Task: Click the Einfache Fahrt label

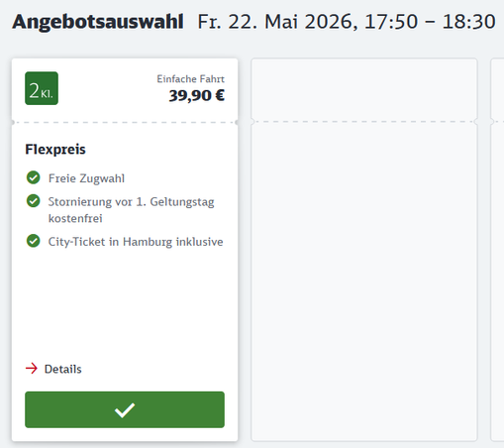Action: coord(191,79)
